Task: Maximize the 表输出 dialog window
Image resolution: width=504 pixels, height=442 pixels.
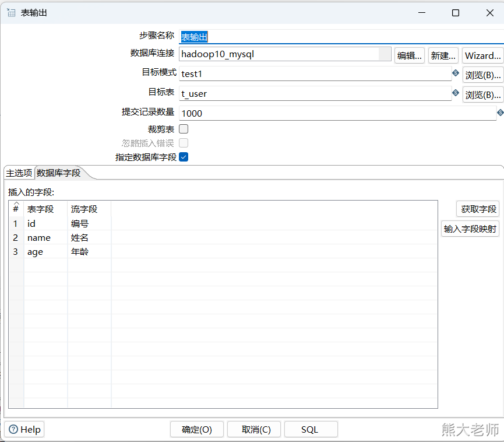Action: pos(456,13)
